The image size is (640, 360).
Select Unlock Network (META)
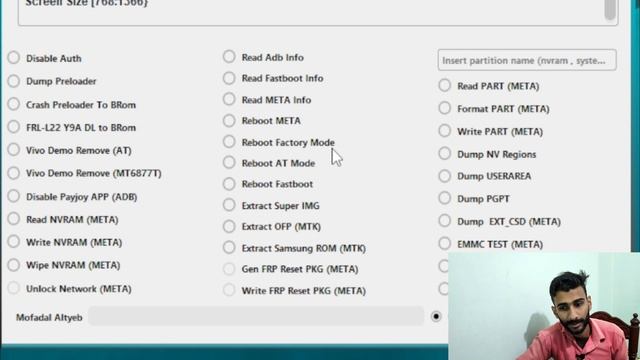[x=14, y=288]
